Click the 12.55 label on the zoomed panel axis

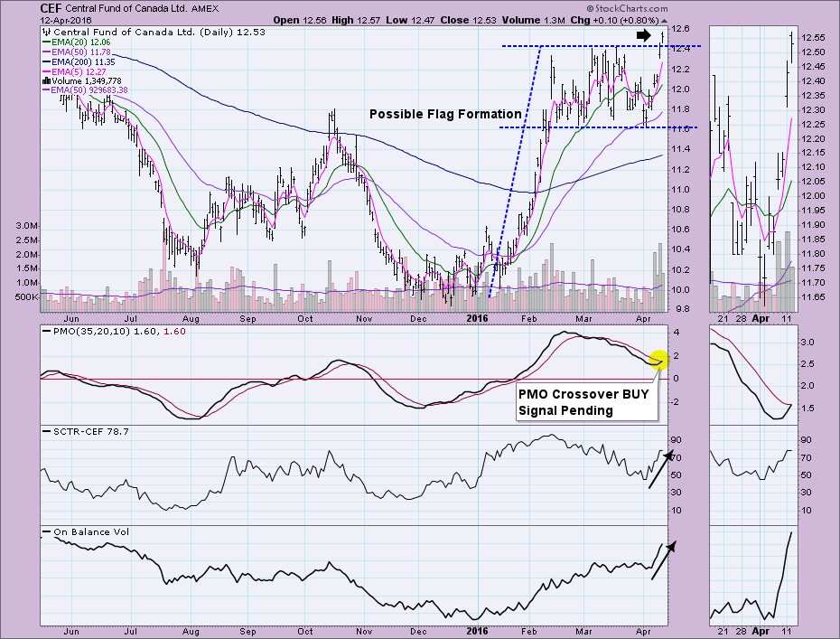pos(813,38)
